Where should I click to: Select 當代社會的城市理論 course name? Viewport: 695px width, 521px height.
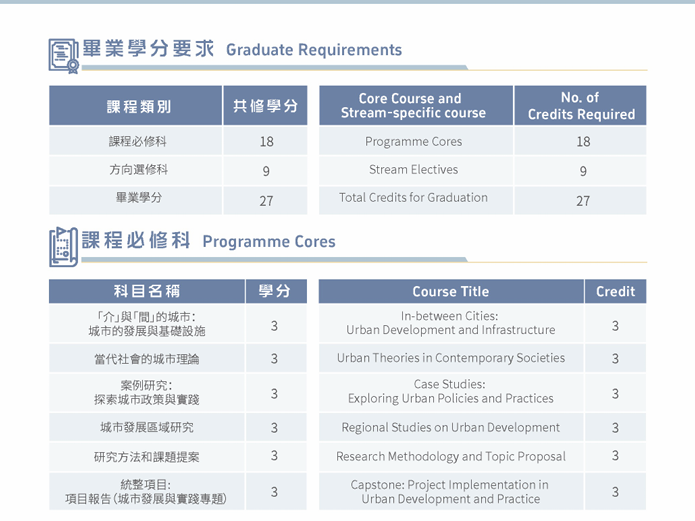click(x=147, y=358)
